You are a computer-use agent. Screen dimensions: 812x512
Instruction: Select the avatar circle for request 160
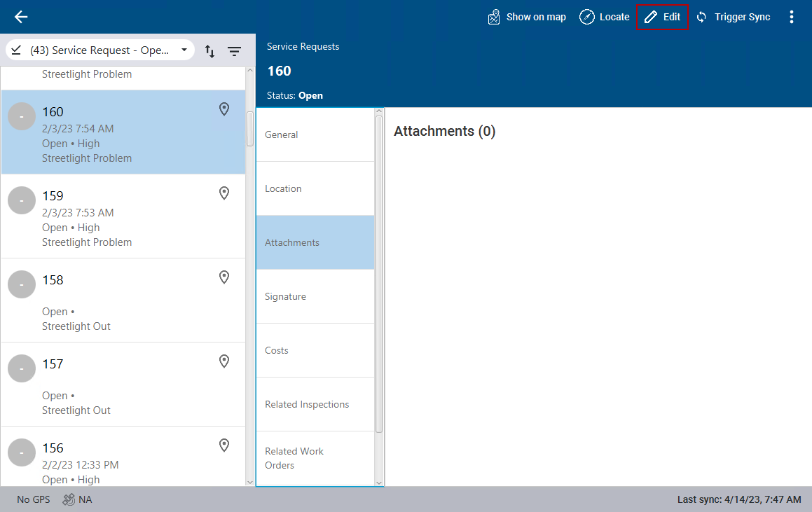(x=22, y=116)
